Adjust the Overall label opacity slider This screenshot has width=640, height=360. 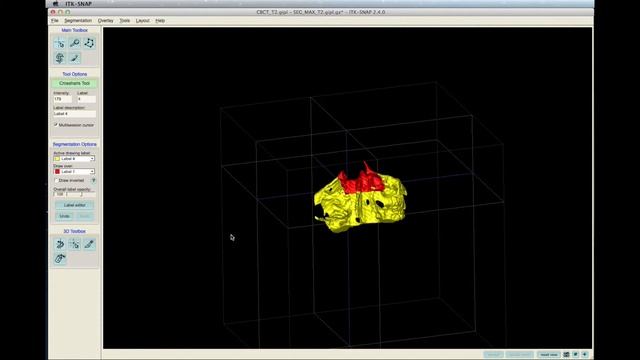pos(81,194)
